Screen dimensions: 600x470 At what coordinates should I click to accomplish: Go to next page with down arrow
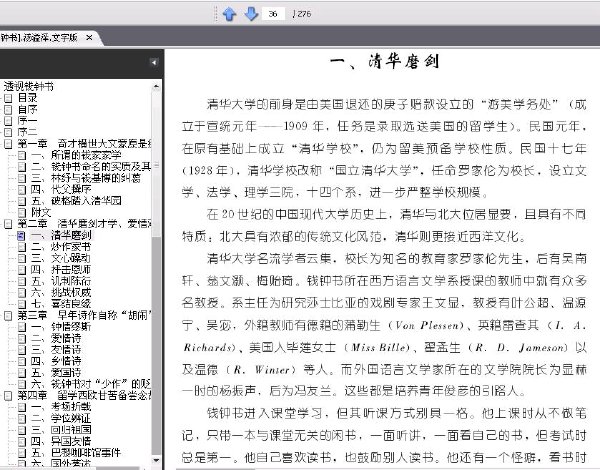coord(251,14)
